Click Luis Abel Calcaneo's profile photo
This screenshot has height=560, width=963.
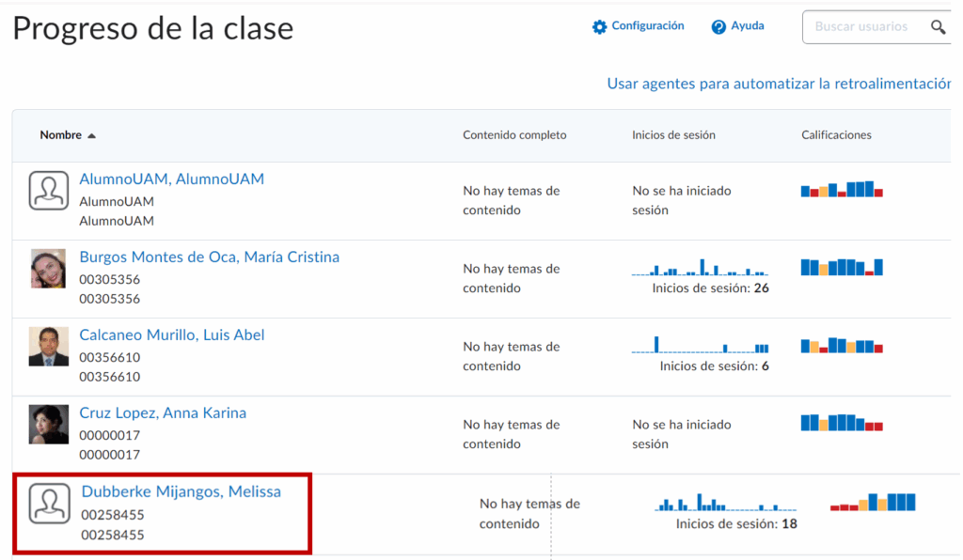point(48,347)
